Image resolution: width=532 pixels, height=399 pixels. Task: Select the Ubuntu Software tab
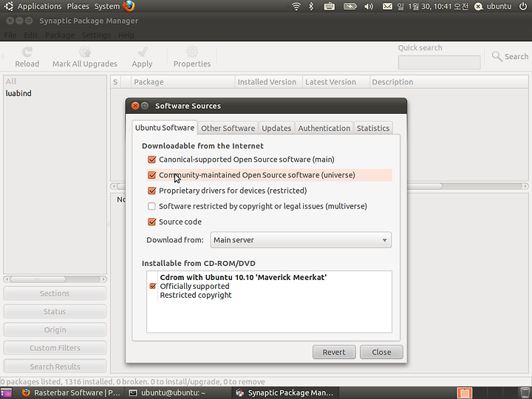tap(165, 128)
